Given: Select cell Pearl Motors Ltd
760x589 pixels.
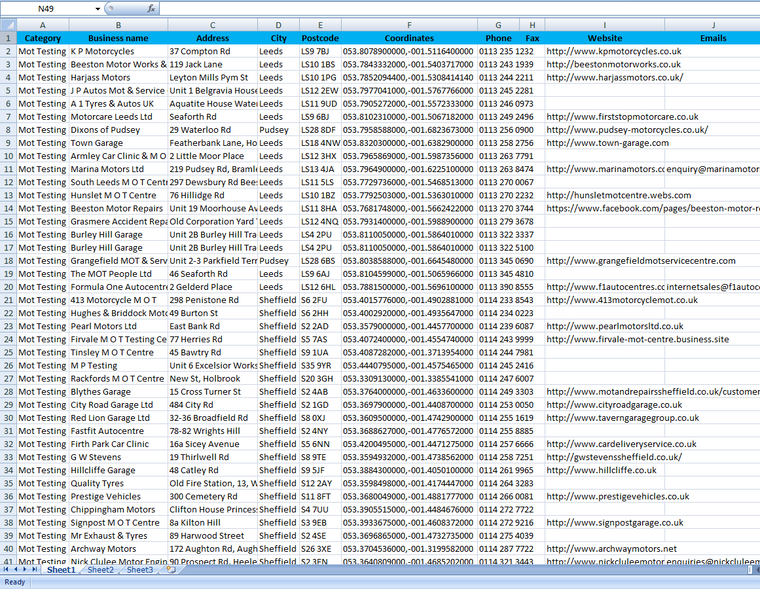Looking at the screenshot, I should (x=118, y=326).
